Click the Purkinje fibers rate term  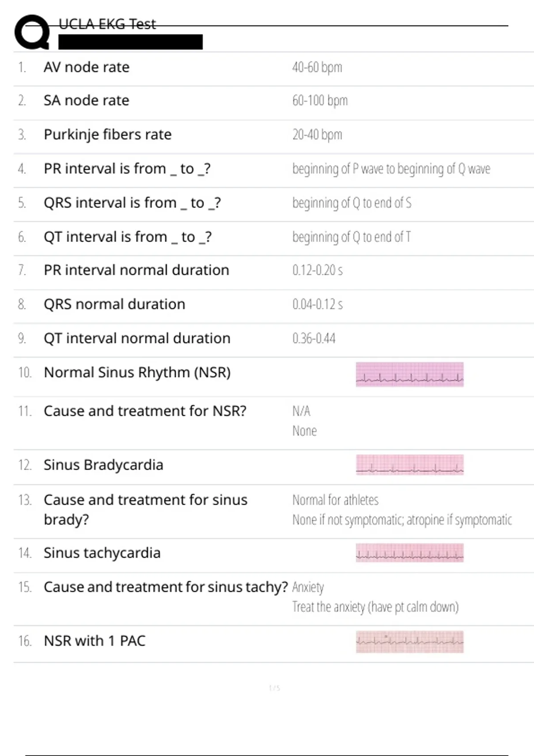108,134
